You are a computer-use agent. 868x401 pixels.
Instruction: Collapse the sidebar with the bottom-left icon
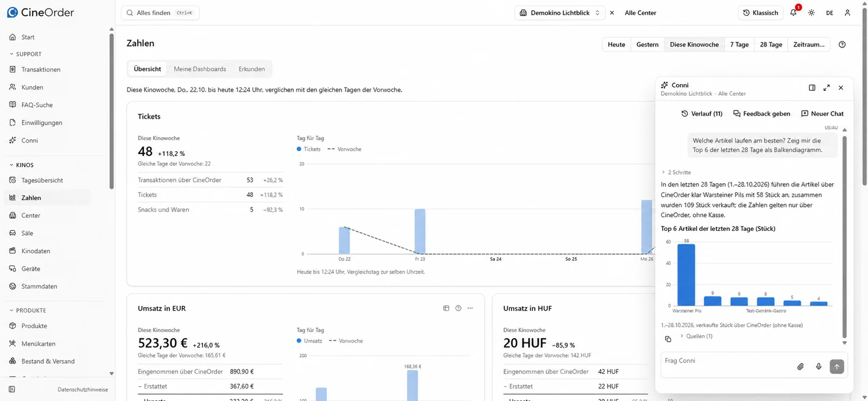pyautogui.click(x=12, y=389)
